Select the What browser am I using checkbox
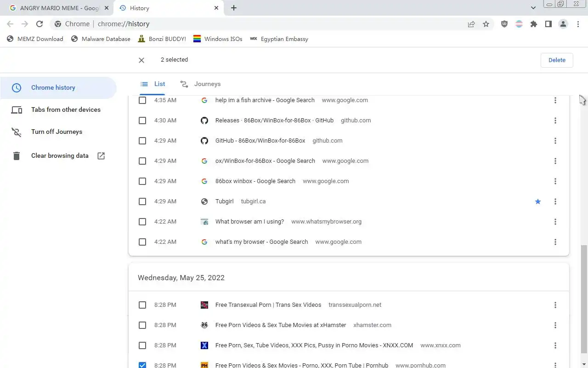This screenshot has width=588, height=368. (142, 222)
